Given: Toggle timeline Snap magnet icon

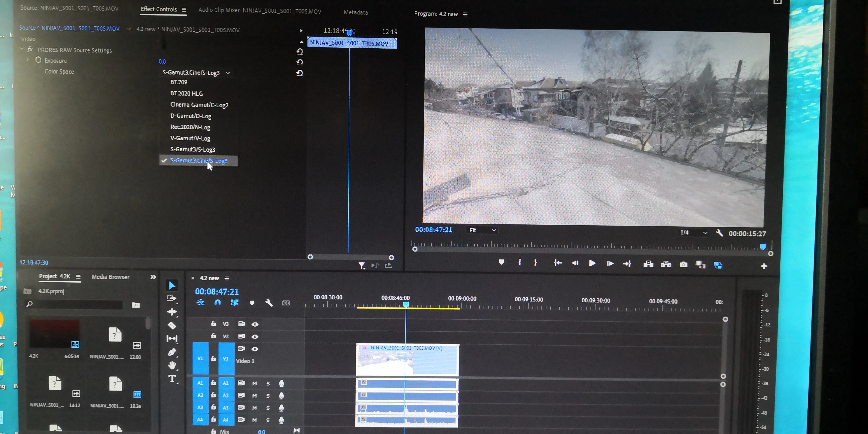Looking at the screenshot, I should (218, 303).
